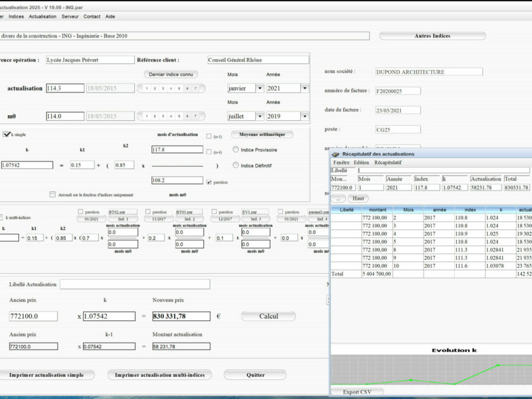Click the Moyenne arithmétique button

coord(262,134)
